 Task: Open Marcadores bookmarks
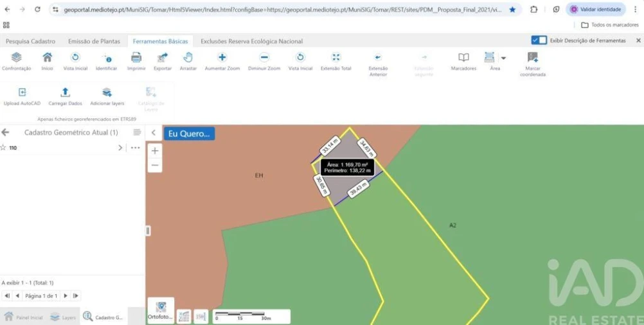[463, 62]
